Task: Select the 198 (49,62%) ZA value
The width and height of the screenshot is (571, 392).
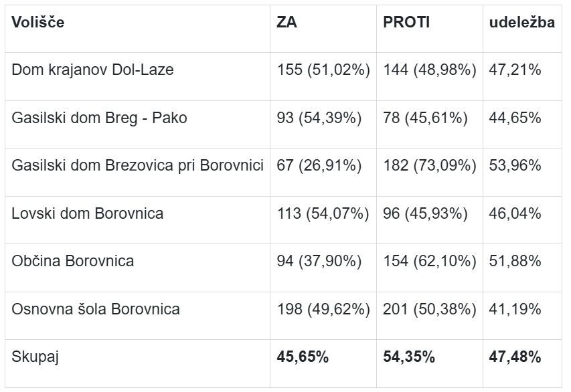Action: 323,309
